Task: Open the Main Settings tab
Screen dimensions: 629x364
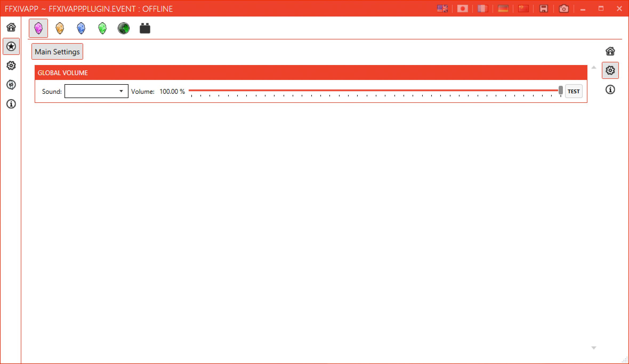Action: click(x=57, y=51)
